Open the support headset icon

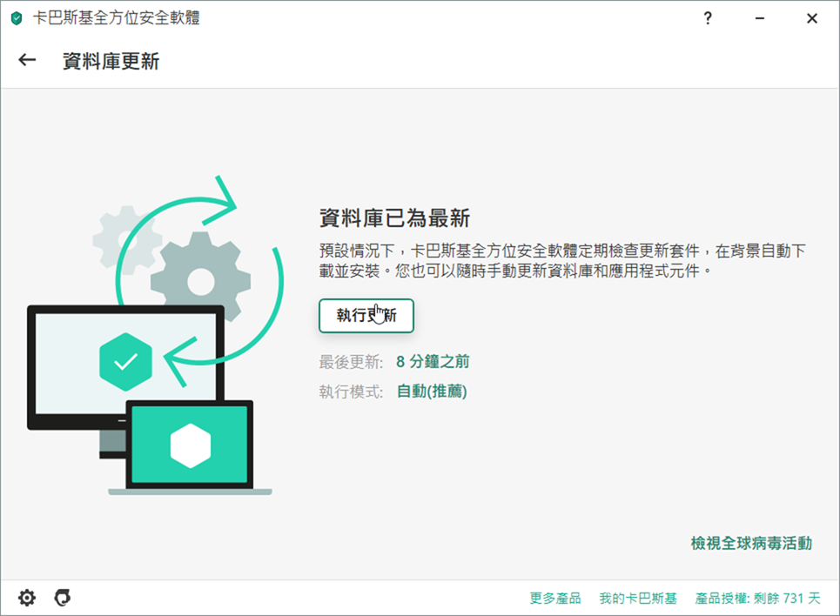62,598
